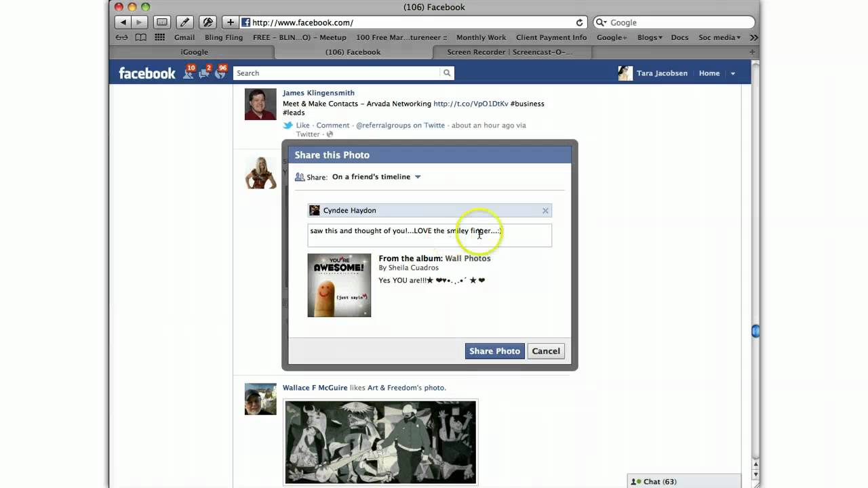Click the plus add-bookmark button
This screenshot has width=868, height=488.
(x=231, y=22)
